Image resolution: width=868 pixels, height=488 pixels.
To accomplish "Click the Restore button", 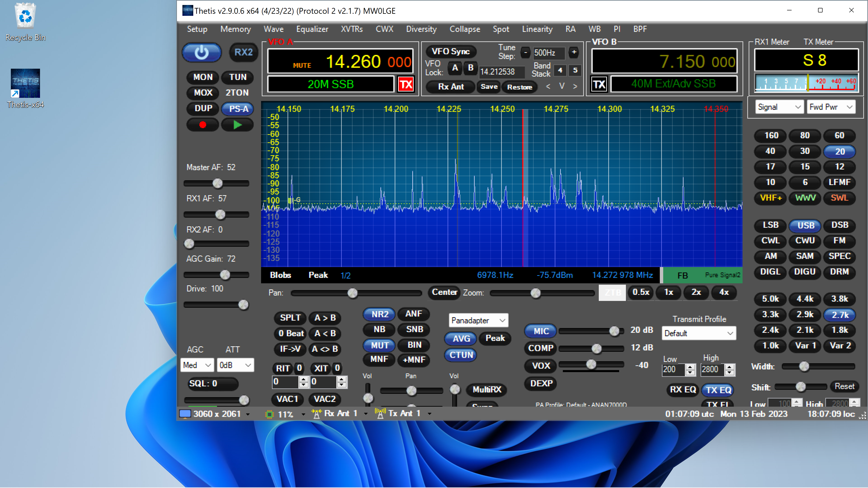I will pyautogui.click(x=519, y=87).
